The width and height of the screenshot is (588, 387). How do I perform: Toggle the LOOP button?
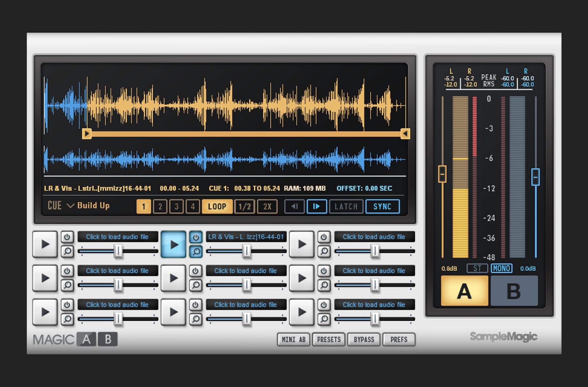pos(217,207)
